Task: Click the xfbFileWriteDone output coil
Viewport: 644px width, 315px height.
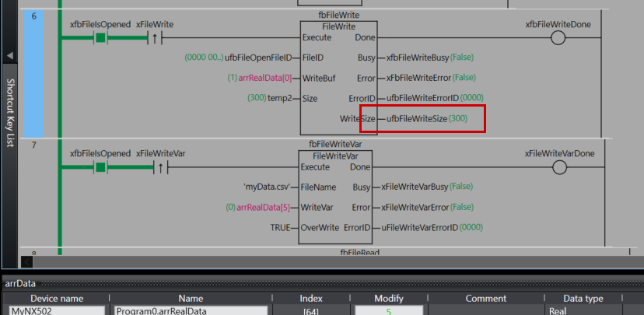Action: 558,38
